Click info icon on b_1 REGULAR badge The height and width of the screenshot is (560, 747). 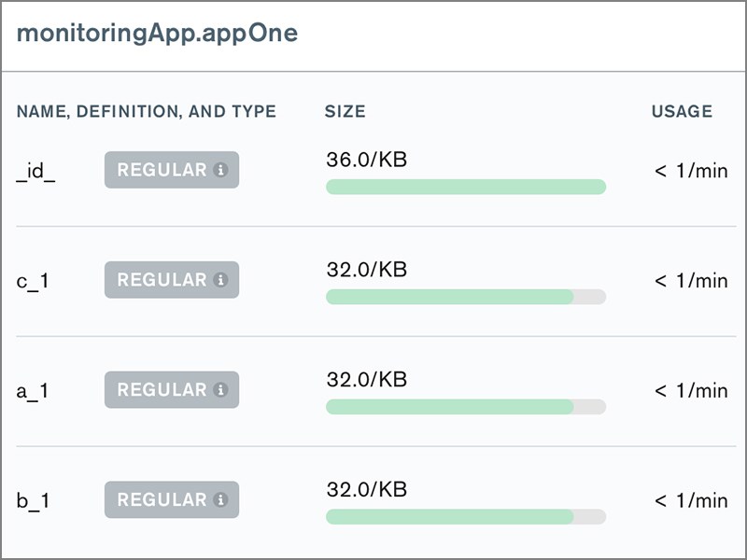point(220,500)
